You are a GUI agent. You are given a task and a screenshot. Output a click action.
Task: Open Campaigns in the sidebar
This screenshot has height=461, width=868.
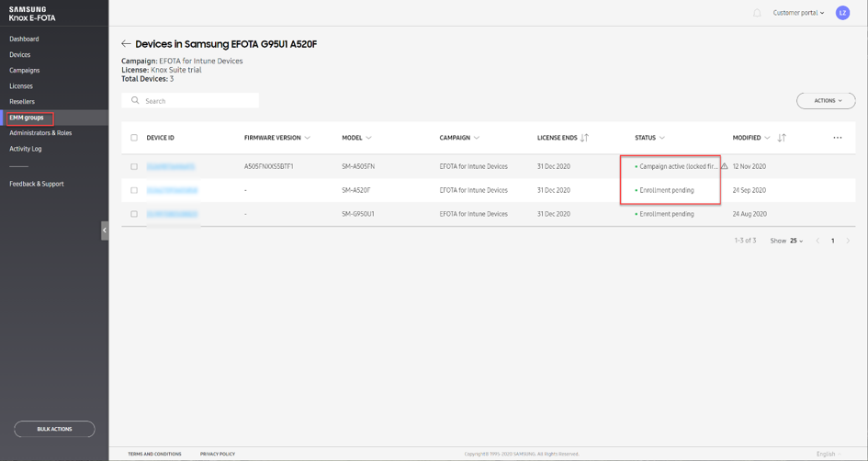[25, 71]
